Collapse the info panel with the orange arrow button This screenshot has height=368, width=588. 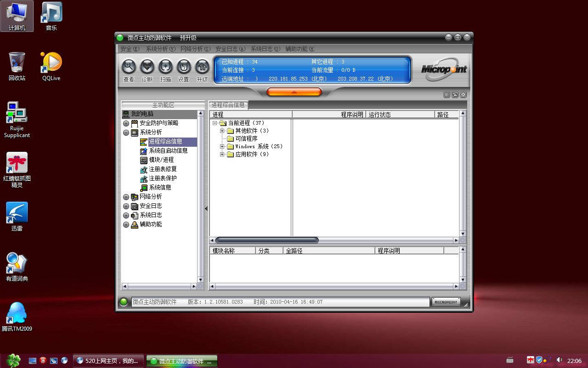pyautogui.click(x=294, y=92)
